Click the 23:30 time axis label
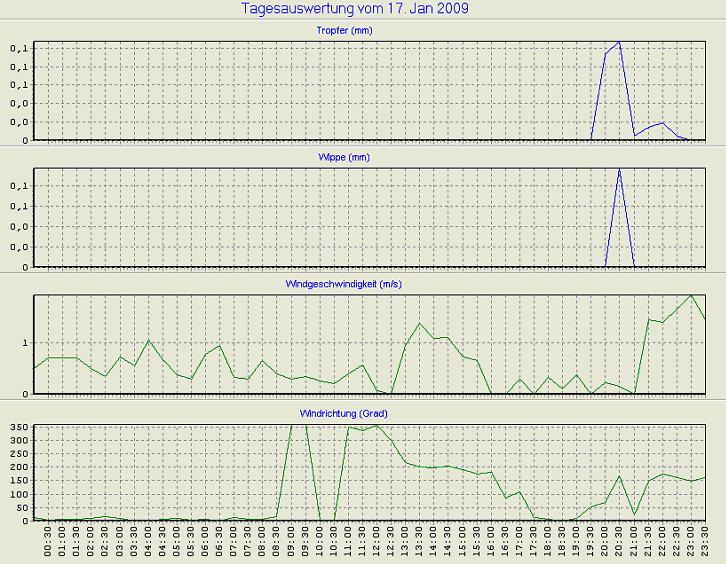This screenshot has width=726, height=564. 706,542
